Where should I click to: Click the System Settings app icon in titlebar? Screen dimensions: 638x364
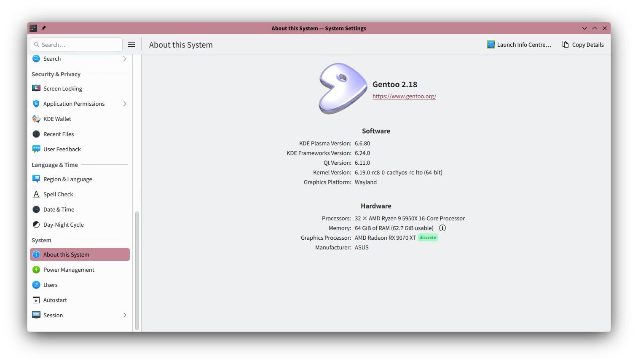click(33, 28)
